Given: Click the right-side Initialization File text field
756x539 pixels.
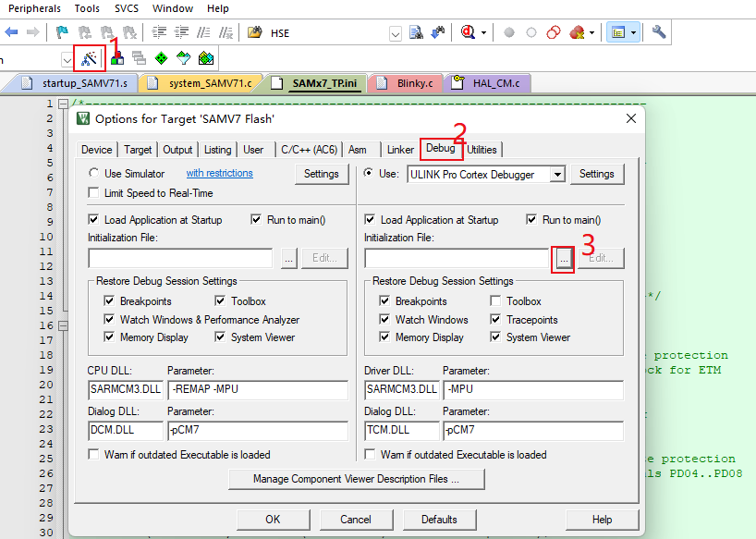Looking at the screenshot, I should [x=457, y=258].
